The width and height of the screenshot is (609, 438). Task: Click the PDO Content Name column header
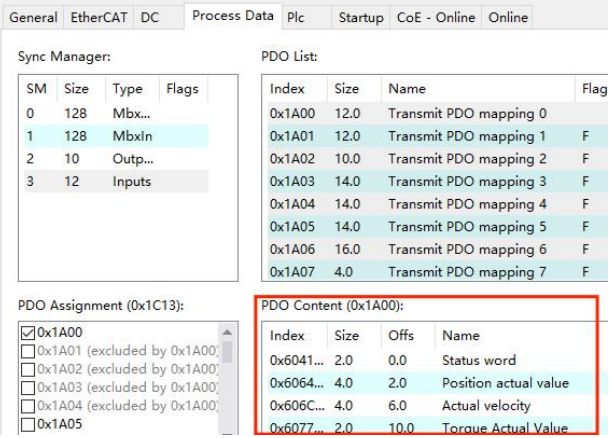[x=461, y=336]
